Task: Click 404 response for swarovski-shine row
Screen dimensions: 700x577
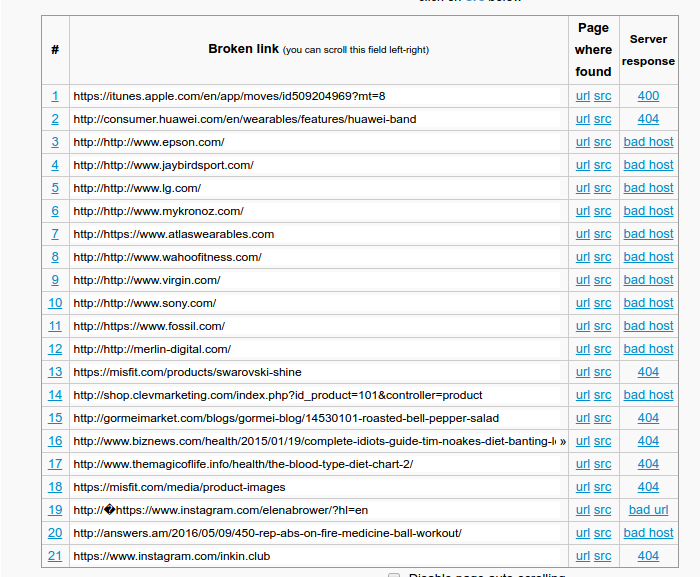Action: point(648,372)
